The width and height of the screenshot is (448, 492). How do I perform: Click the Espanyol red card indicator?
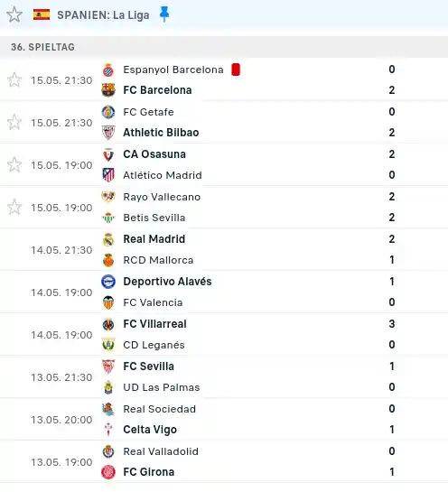click(x=236, y=70)
